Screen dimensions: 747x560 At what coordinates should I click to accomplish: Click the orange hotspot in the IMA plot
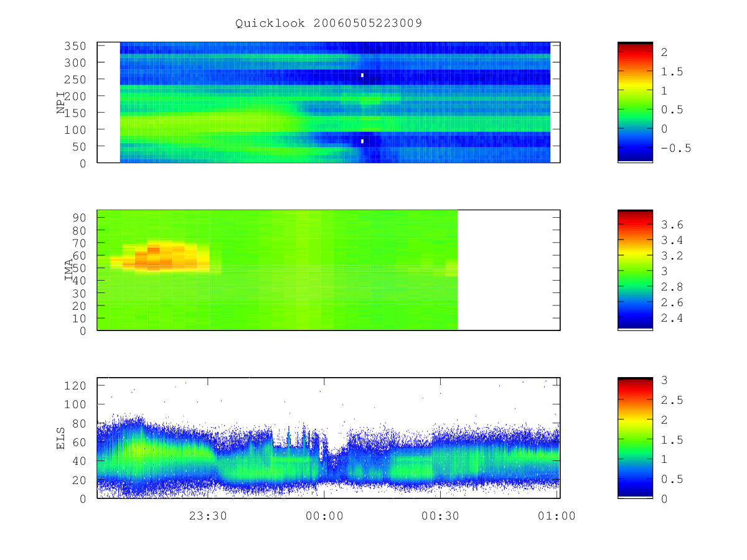159,258
